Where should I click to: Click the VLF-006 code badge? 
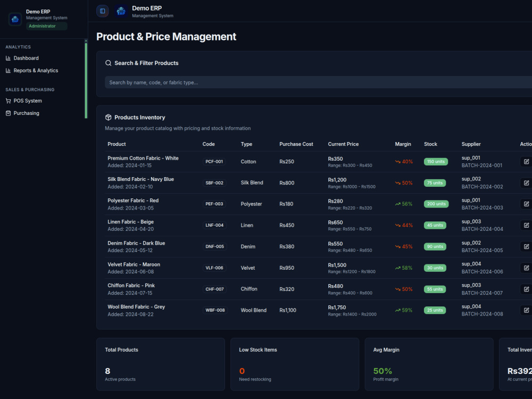pos(214,268)
